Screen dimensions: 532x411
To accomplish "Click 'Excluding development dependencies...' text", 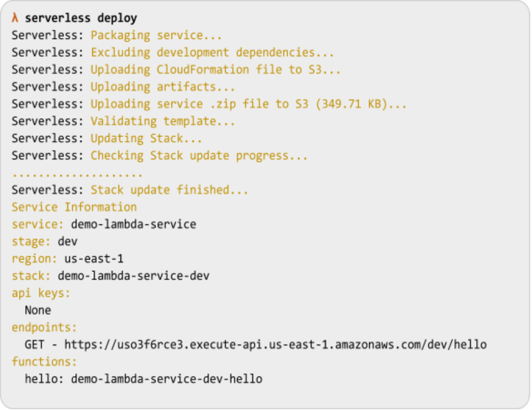I will point(212,52).
